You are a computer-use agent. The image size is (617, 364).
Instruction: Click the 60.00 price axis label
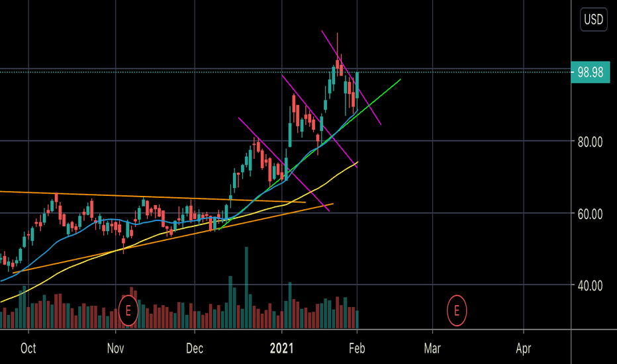coord(590,214)
